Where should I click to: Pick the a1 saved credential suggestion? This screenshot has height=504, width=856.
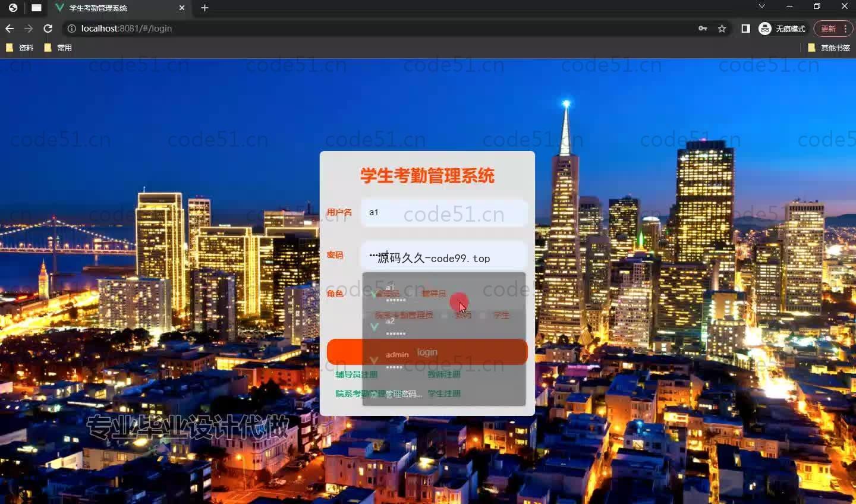click(x=444, y=293)
